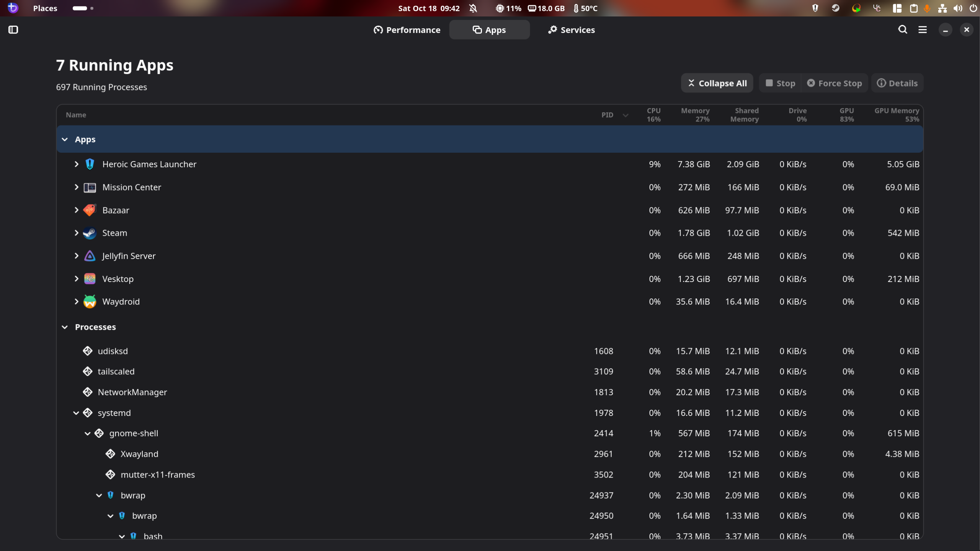Click the Details button
Screen dimensions: 980x551
click(897, 83)
